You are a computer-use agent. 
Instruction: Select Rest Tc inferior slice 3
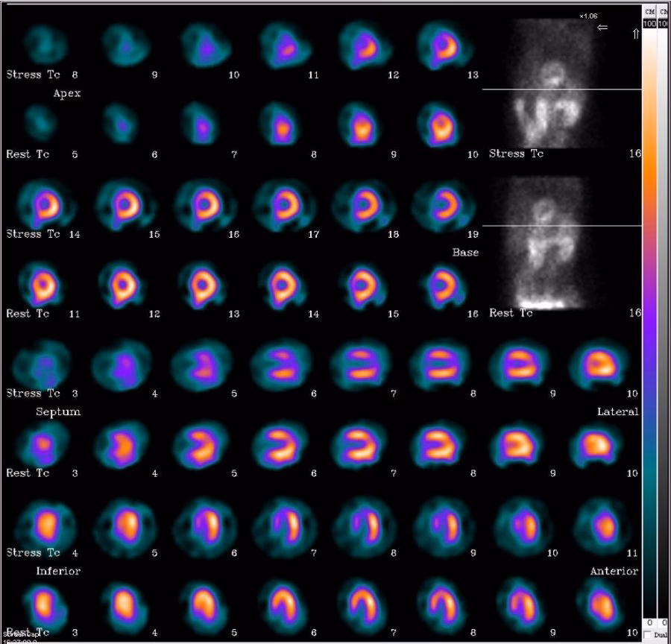click(x=41, y=604)
